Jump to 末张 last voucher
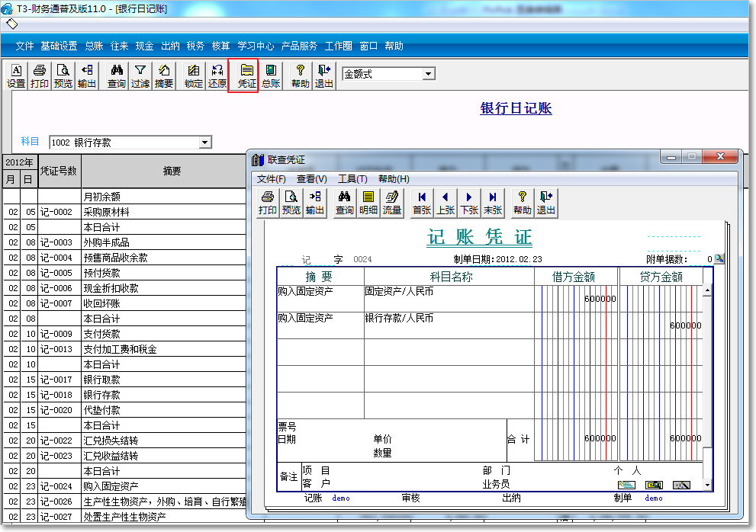 493,203
